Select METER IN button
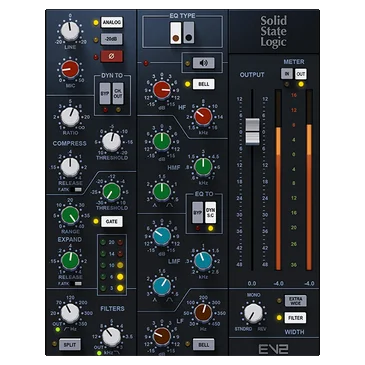 click(287, 74)
